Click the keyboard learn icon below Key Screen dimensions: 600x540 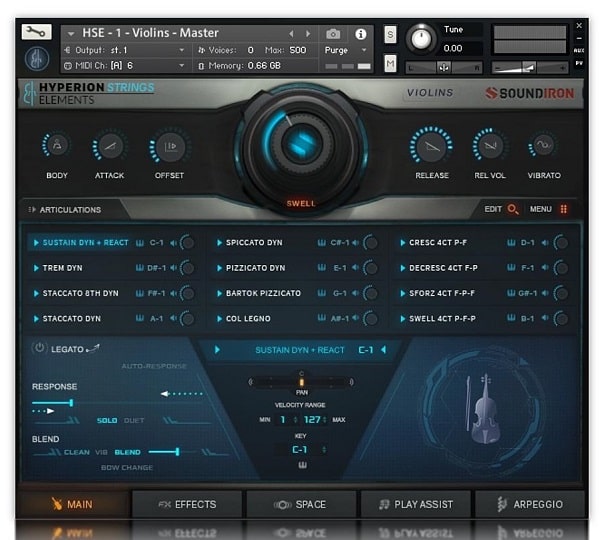tap(302, 465)
